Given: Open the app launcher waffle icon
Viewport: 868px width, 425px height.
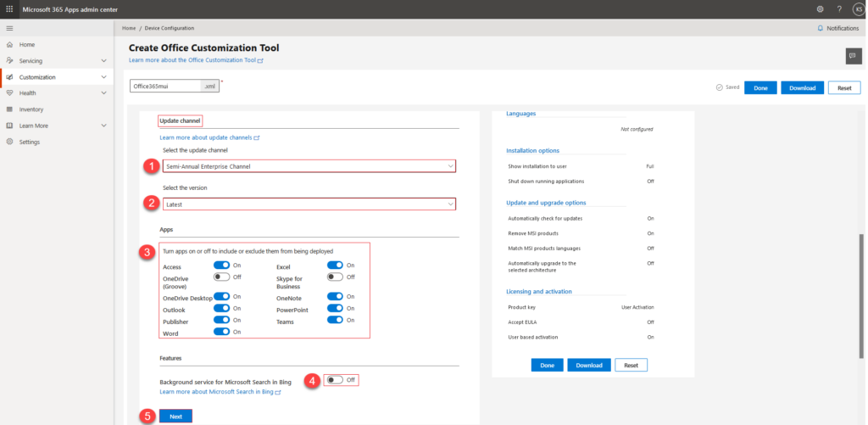Looking at the screenshot, I should (x=9, y=9).
